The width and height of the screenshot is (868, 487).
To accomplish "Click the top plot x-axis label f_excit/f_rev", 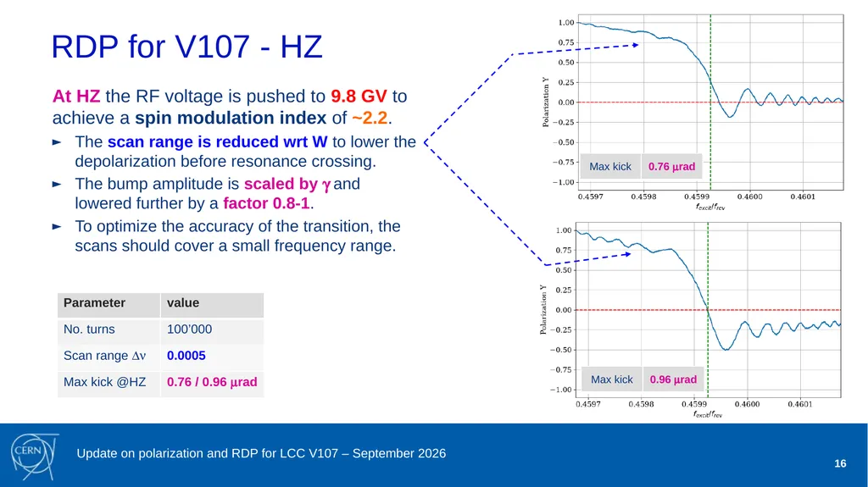I will click(x=710, y=207).
